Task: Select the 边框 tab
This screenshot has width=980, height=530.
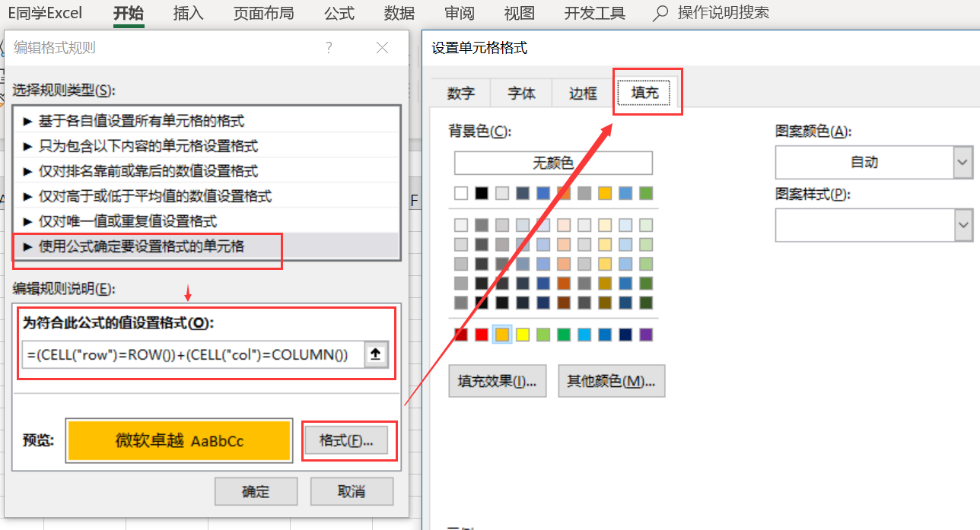Action: 581,93
